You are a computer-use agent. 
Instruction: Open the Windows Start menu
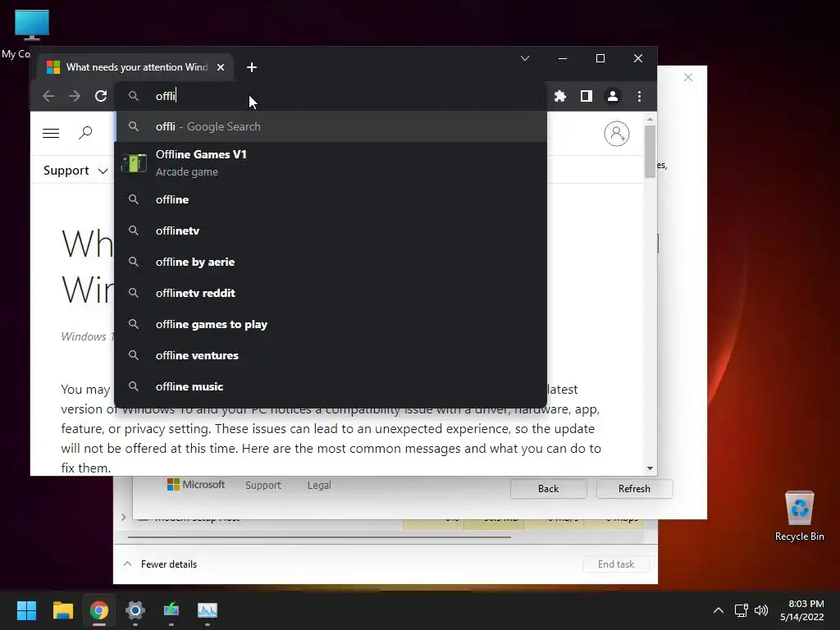tap(26, 610)
